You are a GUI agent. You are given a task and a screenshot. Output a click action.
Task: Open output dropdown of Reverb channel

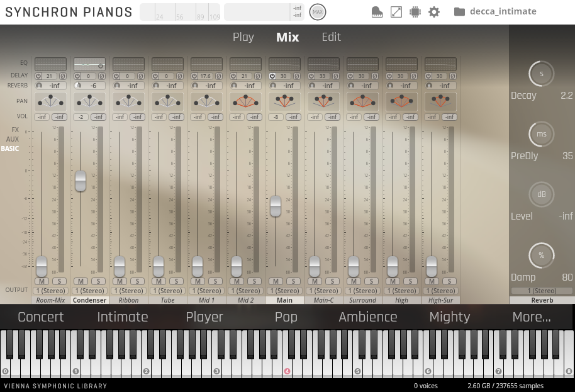coord(542,291)
